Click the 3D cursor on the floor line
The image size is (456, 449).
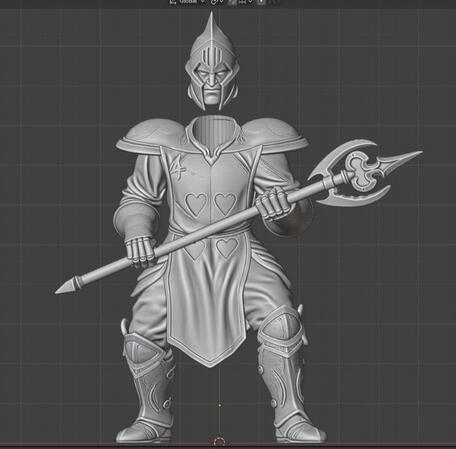coord(220,442)
